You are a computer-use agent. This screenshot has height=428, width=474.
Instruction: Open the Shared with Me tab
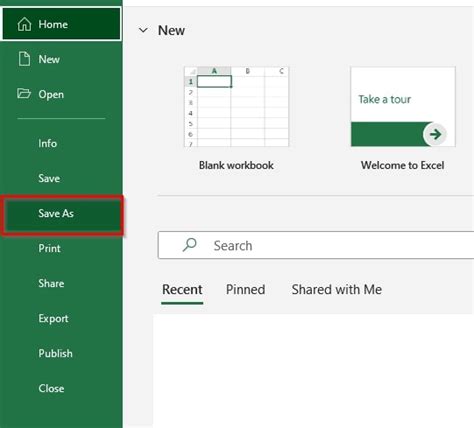pyautogui.click(x=337, y=289)
